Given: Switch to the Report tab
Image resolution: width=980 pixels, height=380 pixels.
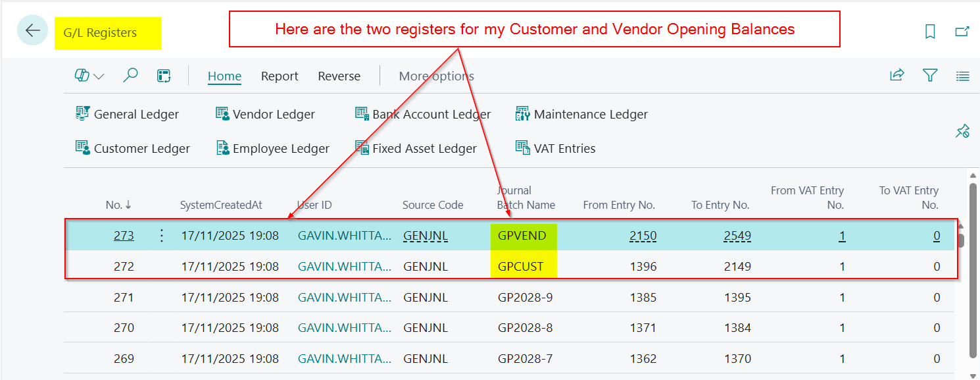Looking at the screenshot, I should click(280, 76).
